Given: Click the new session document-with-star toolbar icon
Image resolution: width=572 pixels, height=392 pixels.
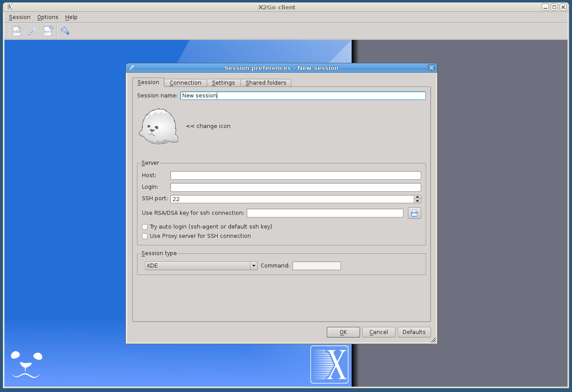Looking at the screenshot, I should click(x=17, y=31).
